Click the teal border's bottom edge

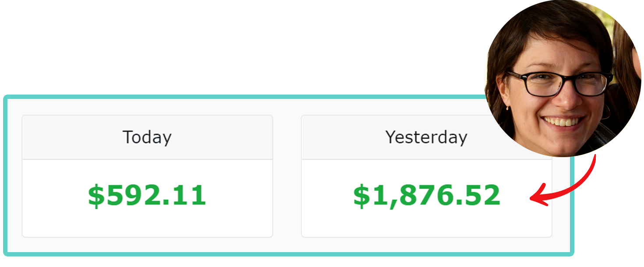click(288, 254)
